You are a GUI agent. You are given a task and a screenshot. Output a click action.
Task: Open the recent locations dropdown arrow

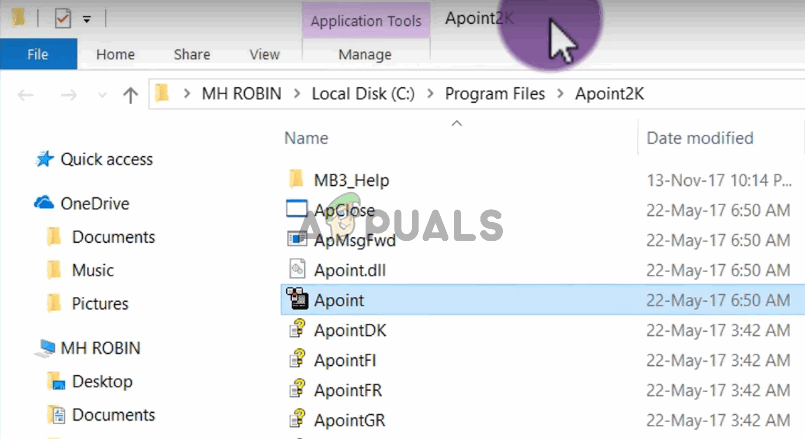[x=102, y=95]
